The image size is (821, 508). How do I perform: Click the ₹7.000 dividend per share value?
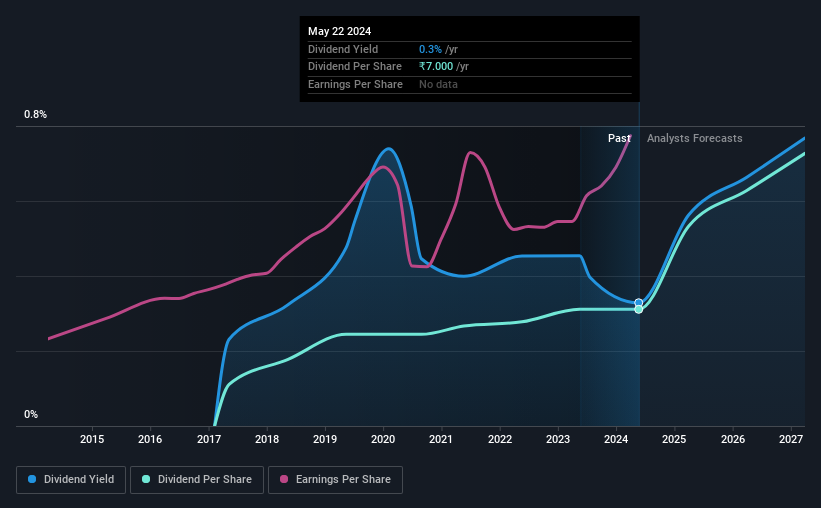point(436,67)
